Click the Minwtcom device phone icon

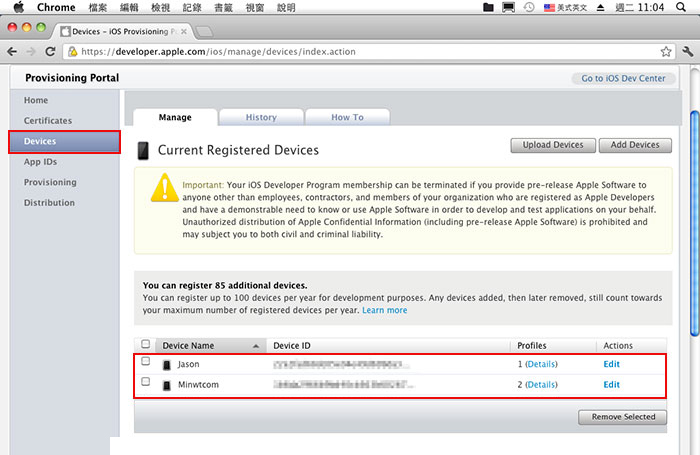click(x=167, y=385)
